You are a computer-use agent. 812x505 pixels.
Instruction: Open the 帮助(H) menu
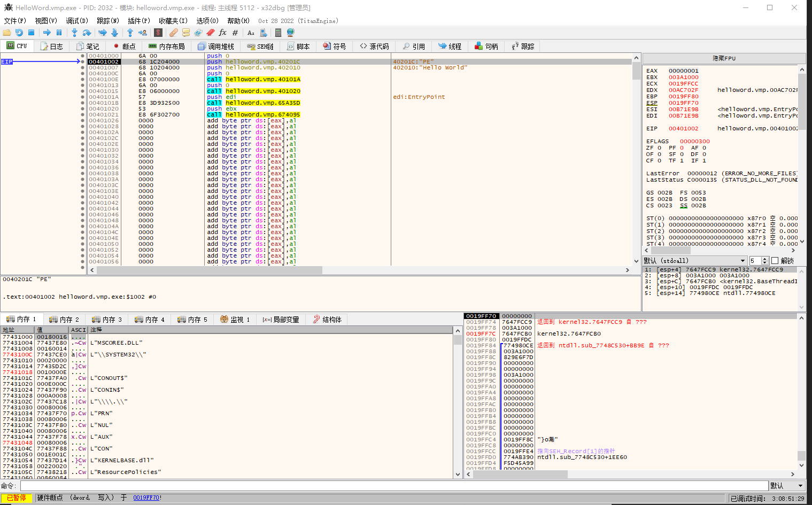coord(238,21)
